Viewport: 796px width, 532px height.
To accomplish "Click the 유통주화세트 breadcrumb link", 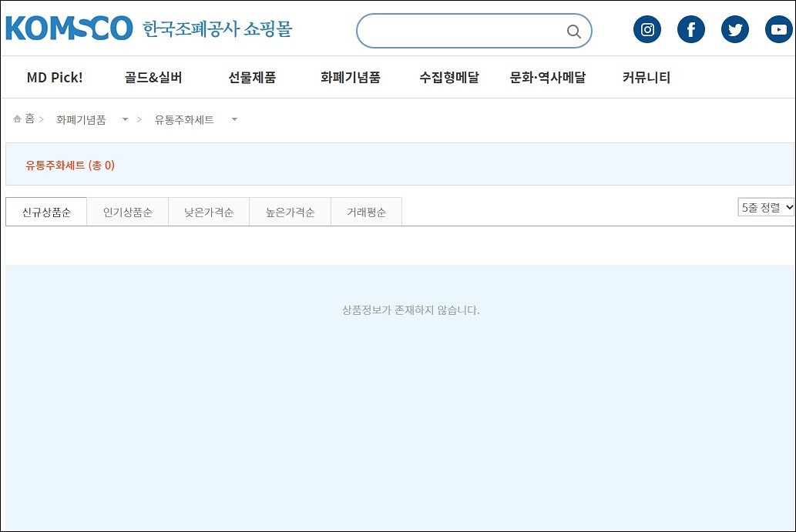I will click(x=184, y=119).
